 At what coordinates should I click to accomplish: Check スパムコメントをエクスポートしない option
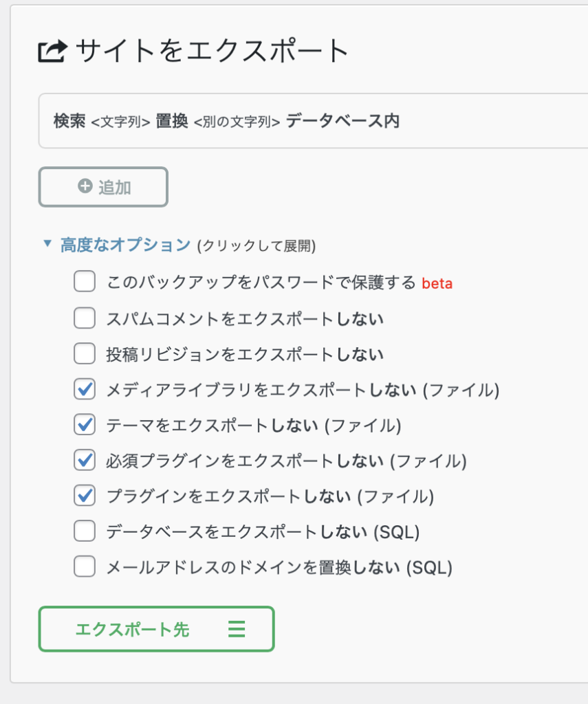coord(85,318)
